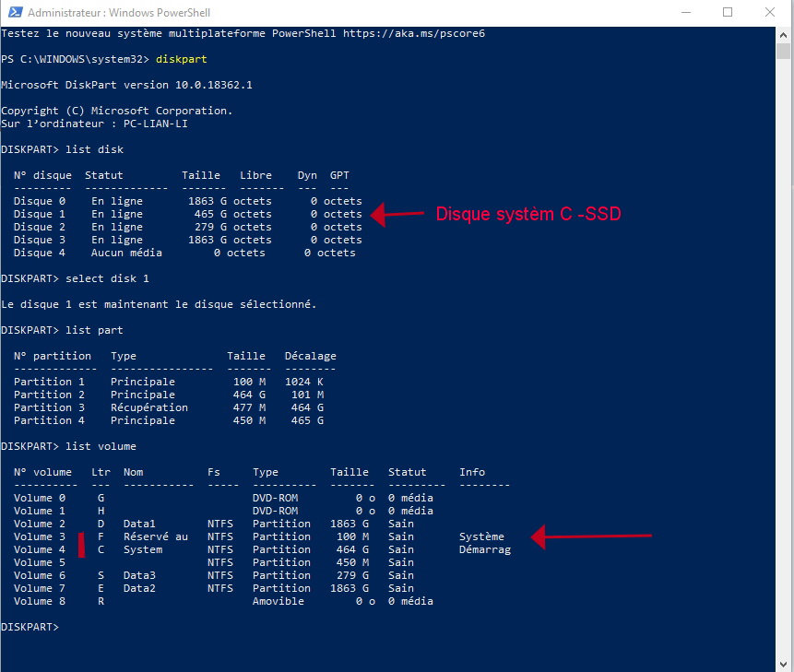The image size is (794, 672).
Task: Click the 'Ltr' column header
Action: pos(101,472)
